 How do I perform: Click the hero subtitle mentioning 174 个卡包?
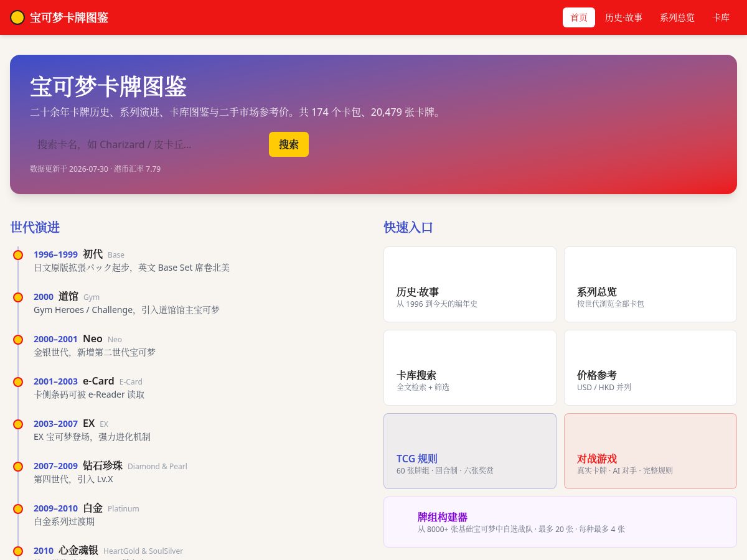click(x=238, y=113)
